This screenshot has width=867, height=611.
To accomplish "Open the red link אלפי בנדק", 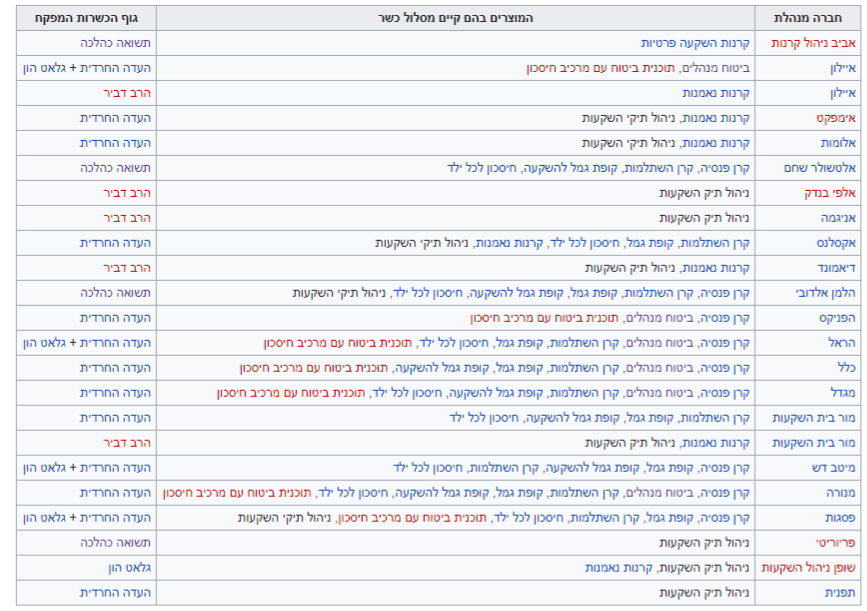I will pos(830,192).
